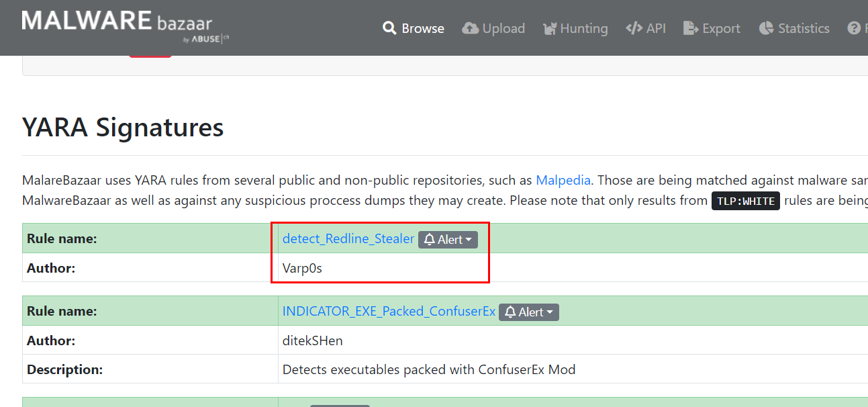Follow the Malpedia hyperlink
Viewport: 868px width, 407px height.
pyautogui.click(x=563, y=180)
